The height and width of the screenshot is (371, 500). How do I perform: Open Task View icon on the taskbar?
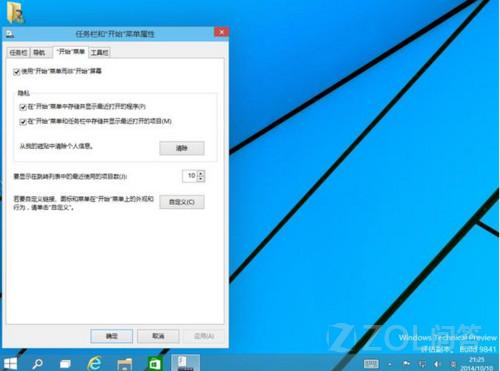(x=65, y=364)
